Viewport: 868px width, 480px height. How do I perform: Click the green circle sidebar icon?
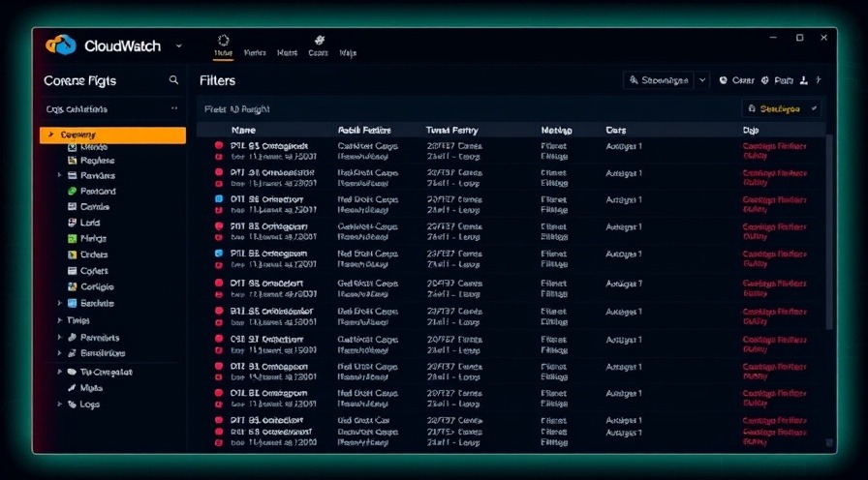(72, 191)
